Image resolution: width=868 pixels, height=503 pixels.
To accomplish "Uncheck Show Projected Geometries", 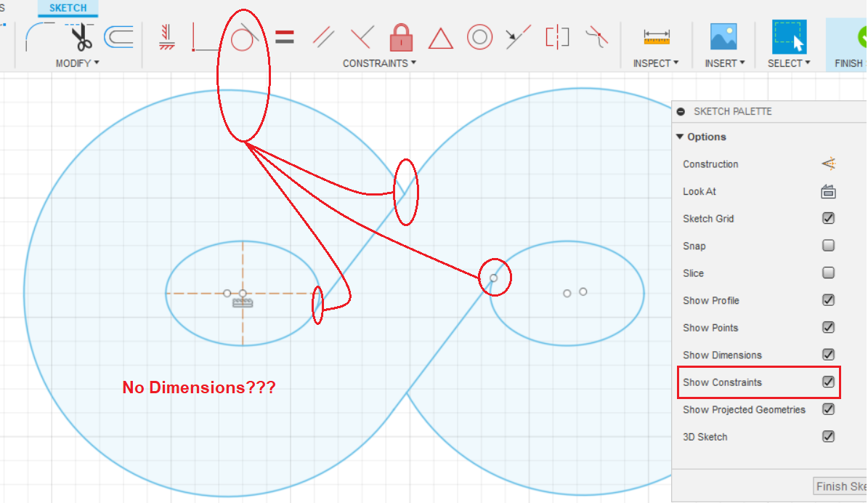I will (x=828, y=409).
